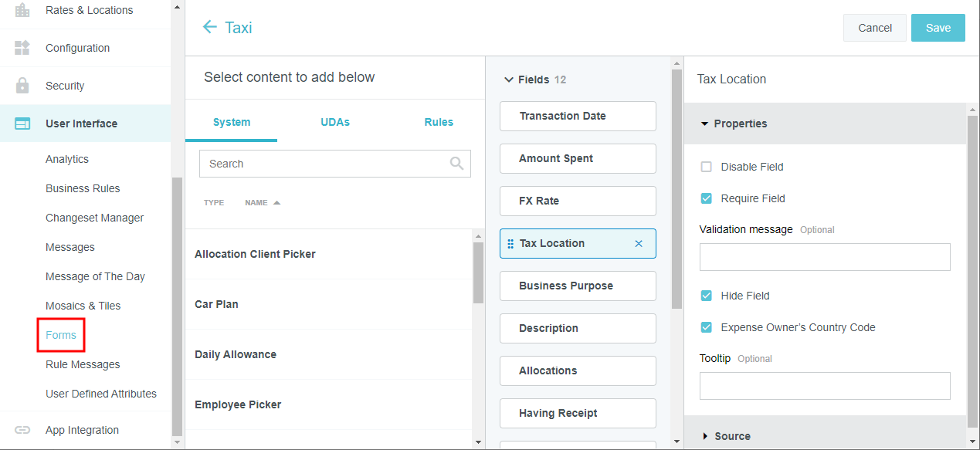The image size is (980, 450).
Task: Uncheck the Require Field checkbox
Action: pyautogui.click(x=706, y=198)
